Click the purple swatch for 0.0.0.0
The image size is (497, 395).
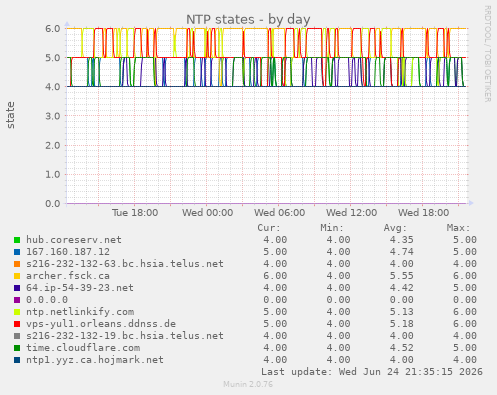(17, 300)
